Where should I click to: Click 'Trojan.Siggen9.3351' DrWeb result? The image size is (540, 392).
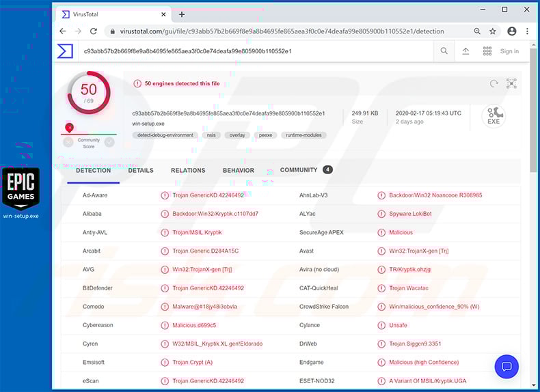415,344
